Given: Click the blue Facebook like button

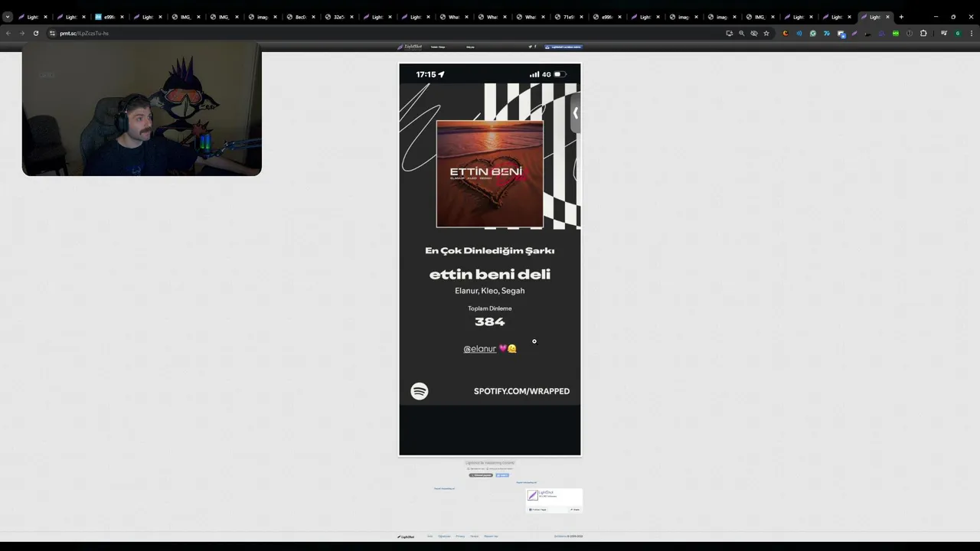Looking at the screenshot, I should [x=502, y=475].
